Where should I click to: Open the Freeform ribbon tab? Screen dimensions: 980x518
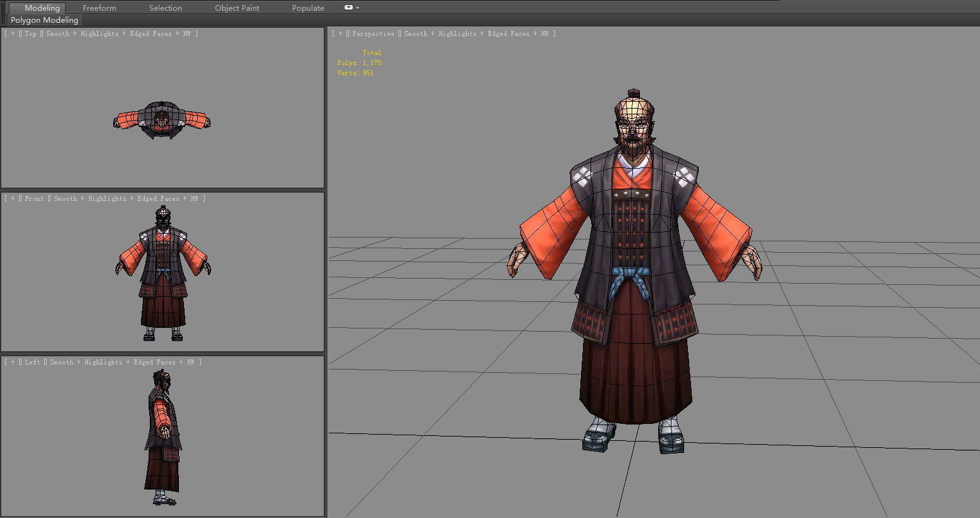coord(99,8)
